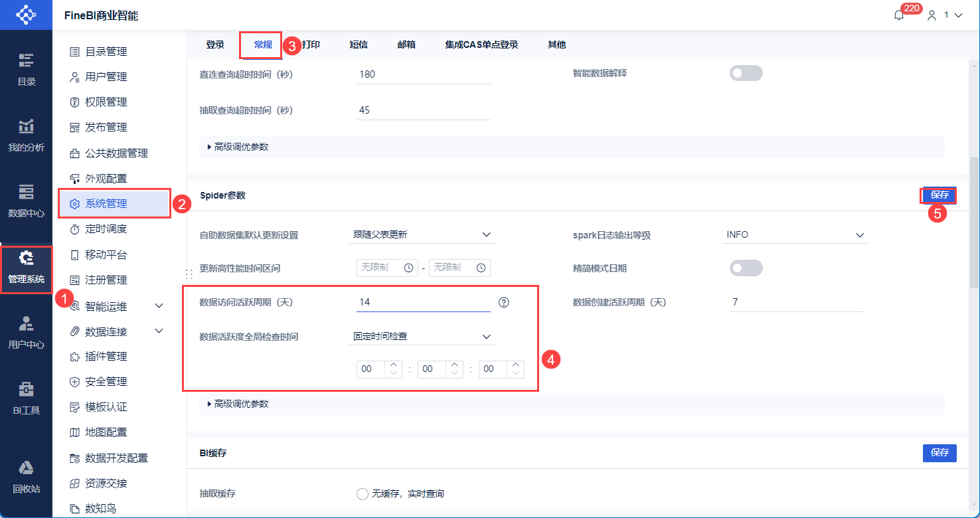Open the 目录 section in the left rail

[x=26, y=70]
